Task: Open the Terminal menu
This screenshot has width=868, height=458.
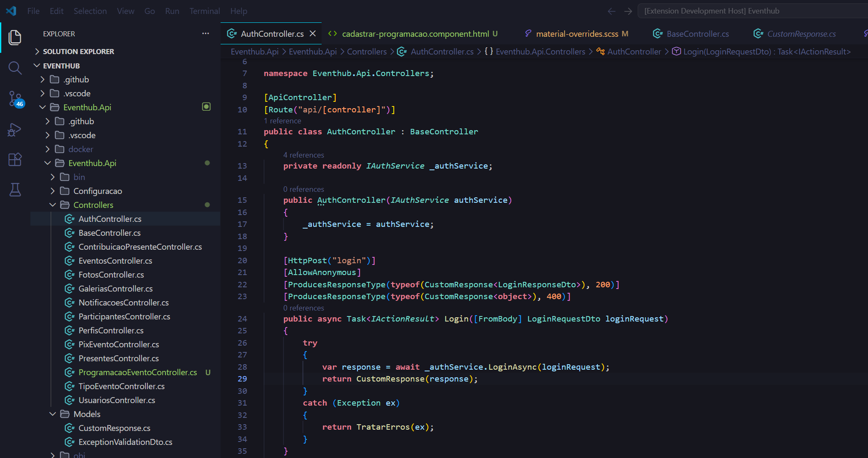Action: pyautogui.click(x=204, y=11)
